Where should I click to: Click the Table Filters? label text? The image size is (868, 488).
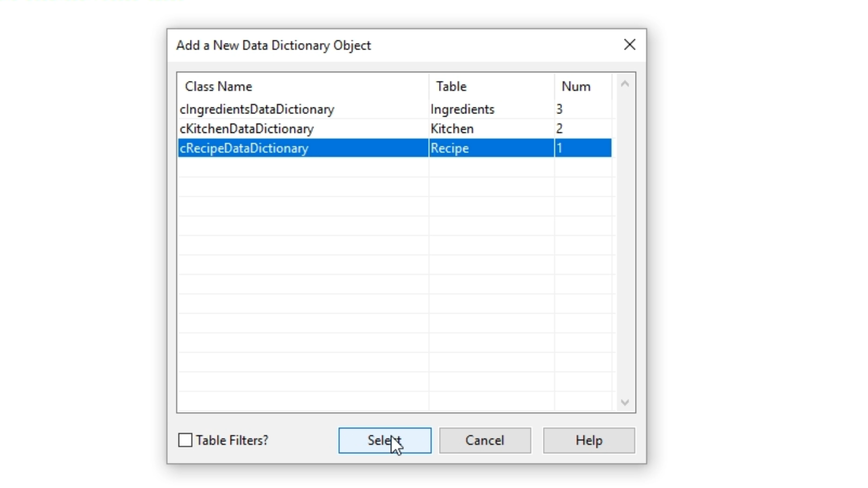(232, 440)
